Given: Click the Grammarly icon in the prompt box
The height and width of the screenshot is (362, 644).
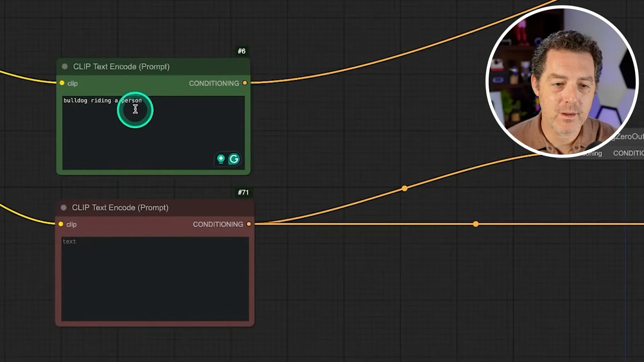Looking at the screenshot, I should (234, 159).
